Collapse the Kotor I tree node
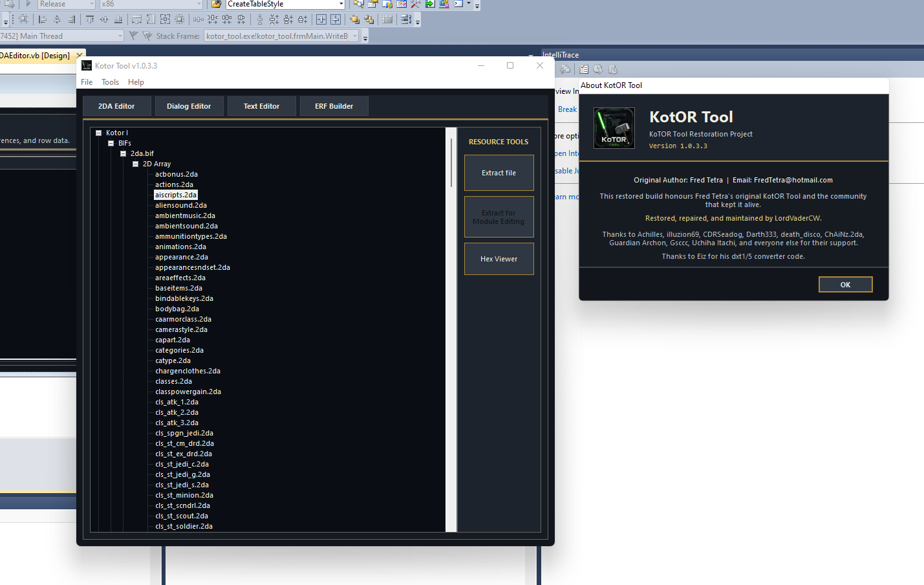The width and height of the screenshot is (924, 585). pos(99,133)
